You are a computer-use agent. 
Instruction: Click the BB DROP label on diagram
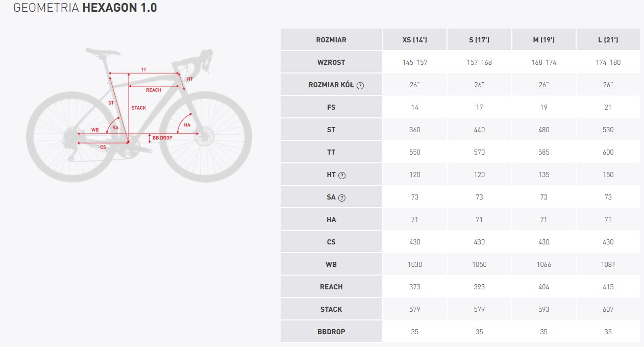point(163,138)
